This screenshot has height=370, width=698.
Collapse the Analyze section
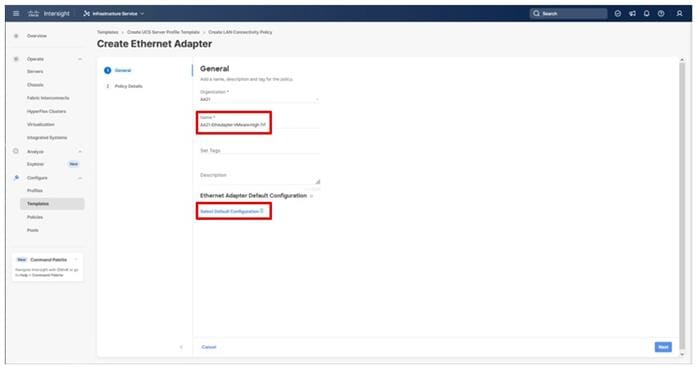click(x=80, y=152)
